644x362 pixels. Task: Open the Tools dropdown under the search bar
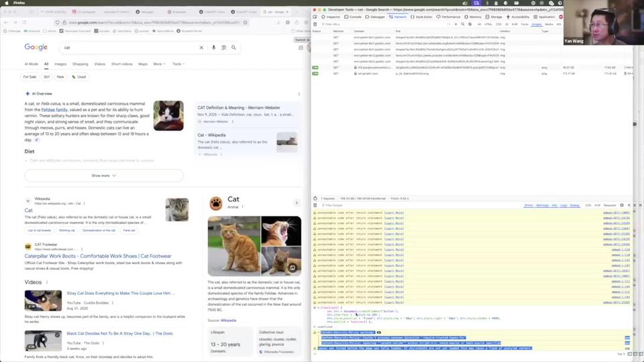pyautogui.click(x=178, y=64)
